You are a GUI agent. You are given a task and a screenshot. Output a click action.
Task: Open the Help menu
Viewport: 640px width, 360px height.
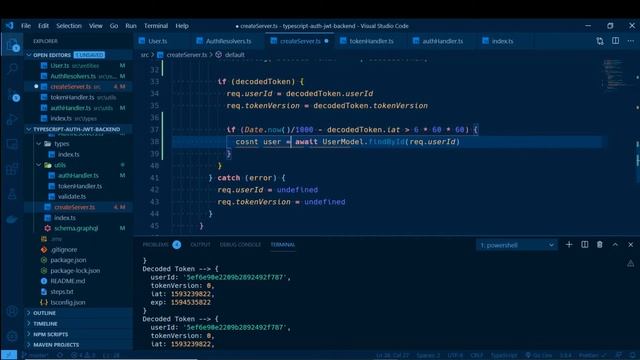tap(182, 26)
